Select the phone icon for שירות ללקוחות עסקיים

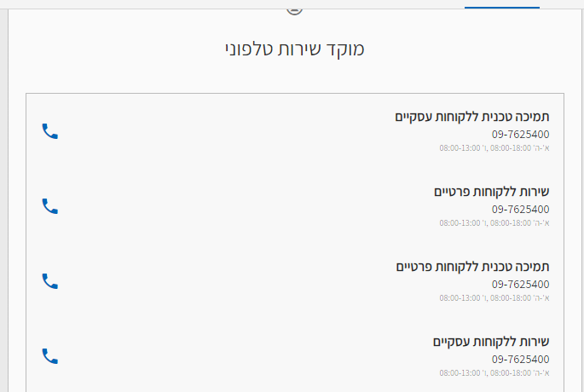coord(50,356)
